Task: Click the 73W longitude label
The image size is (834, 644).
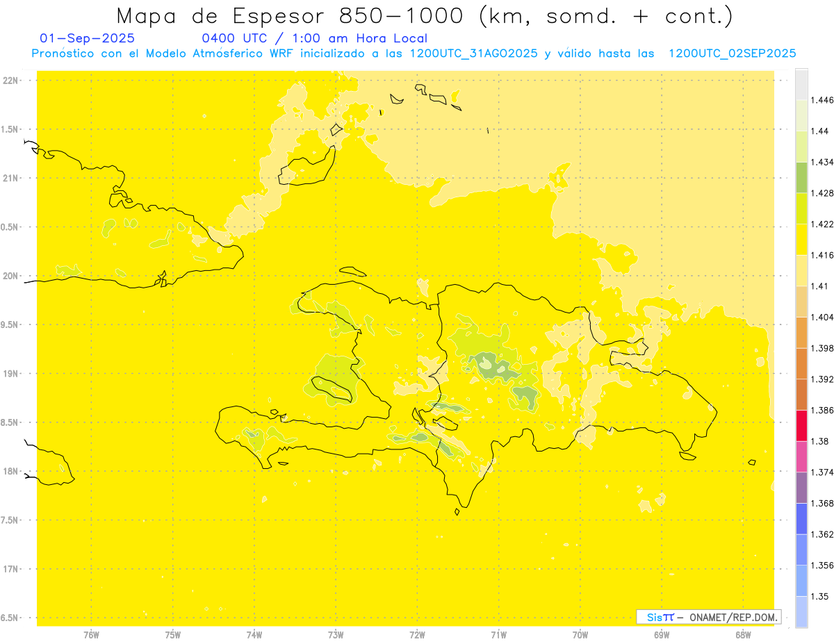Action: click(x=336, y=635)
